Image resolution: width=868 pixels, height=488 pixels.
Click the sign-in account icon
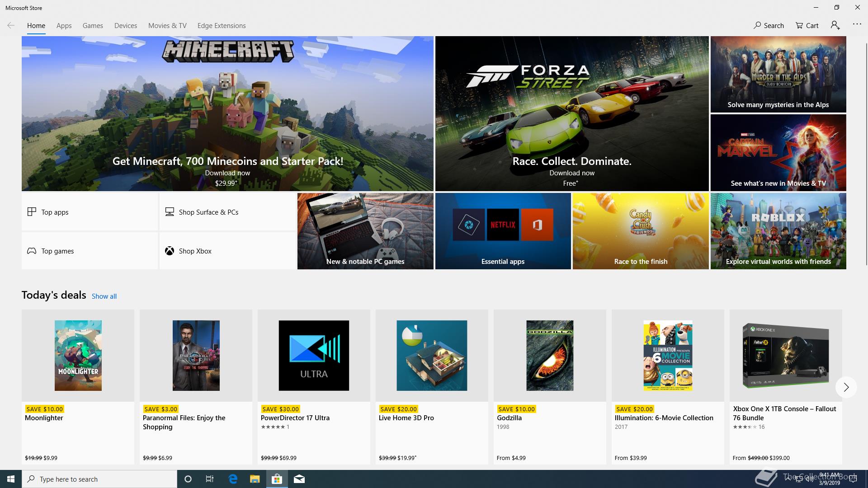coord(835,25)
